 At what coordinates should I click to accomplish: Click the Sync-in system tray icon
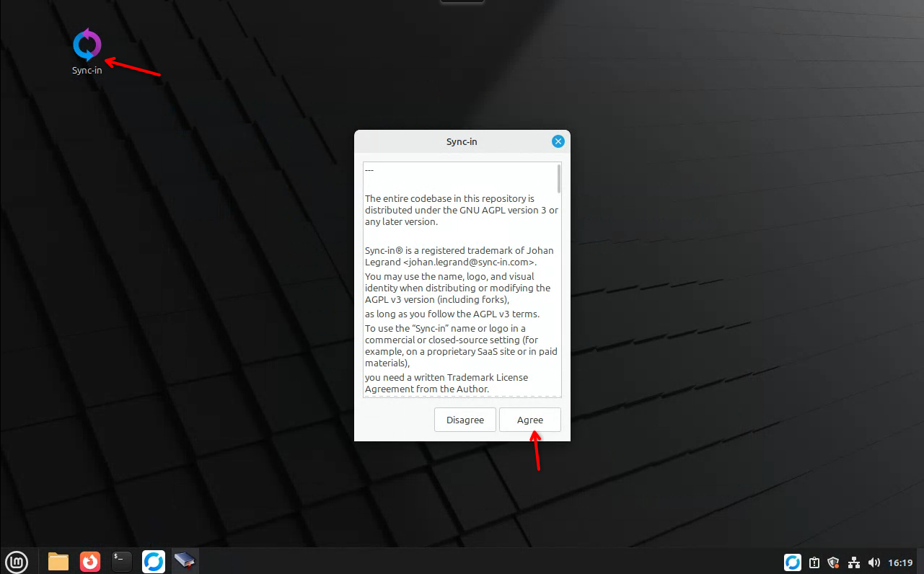point(793,562)
